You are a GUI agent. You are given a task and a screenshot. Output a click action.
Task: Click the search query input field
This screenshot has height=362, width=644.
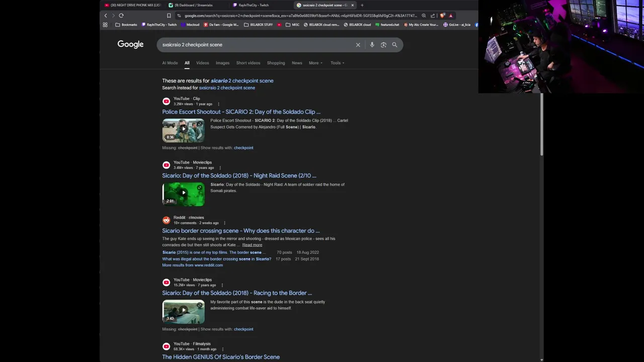point(257,45)
